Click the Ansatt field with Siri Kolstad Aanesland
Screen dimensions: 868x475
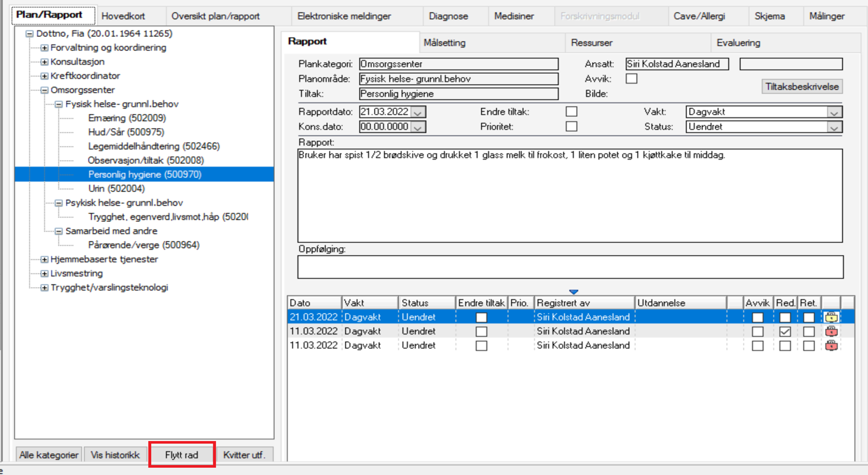[x=677, y=64]
